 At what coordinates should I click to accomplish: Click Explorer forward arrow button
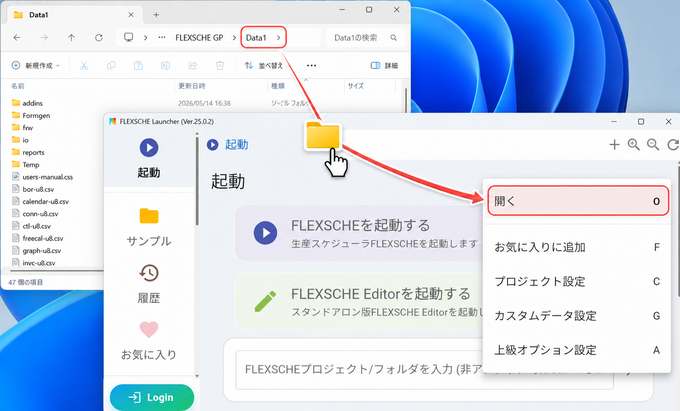click(44, 38)
